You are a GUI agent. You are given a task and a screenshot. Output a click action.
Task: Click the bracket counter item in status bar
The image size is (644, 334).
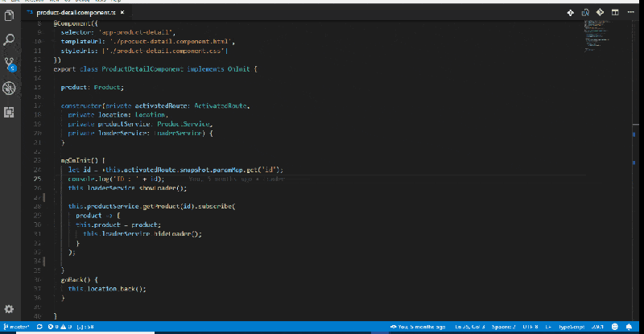(x=85, y=327)
